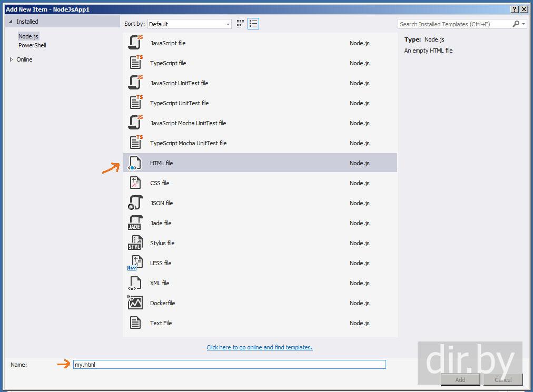Open the search options dropdown arrow
Image resolution: width=533 pixels, height=392 pixels.
[x=524, y=24]
